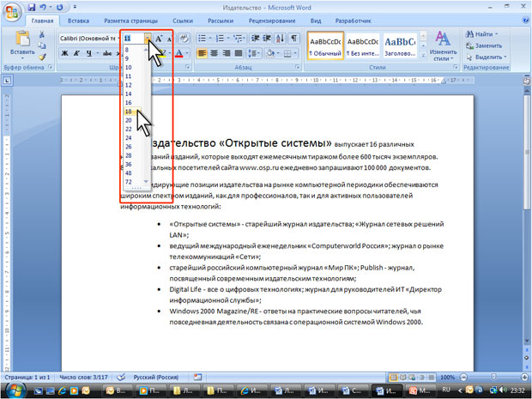The image size is (532, 399).
Task: Click the line spacing icon
Action: (252, 53)
